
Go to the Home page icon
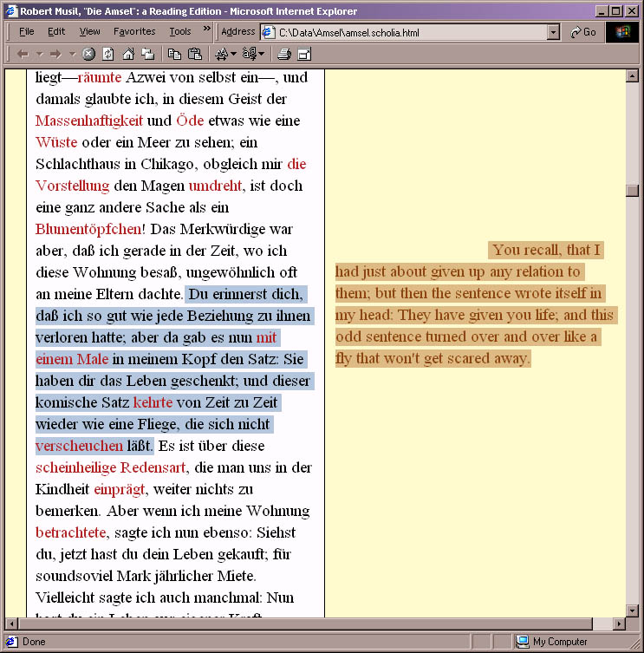(x=128, y=54)
